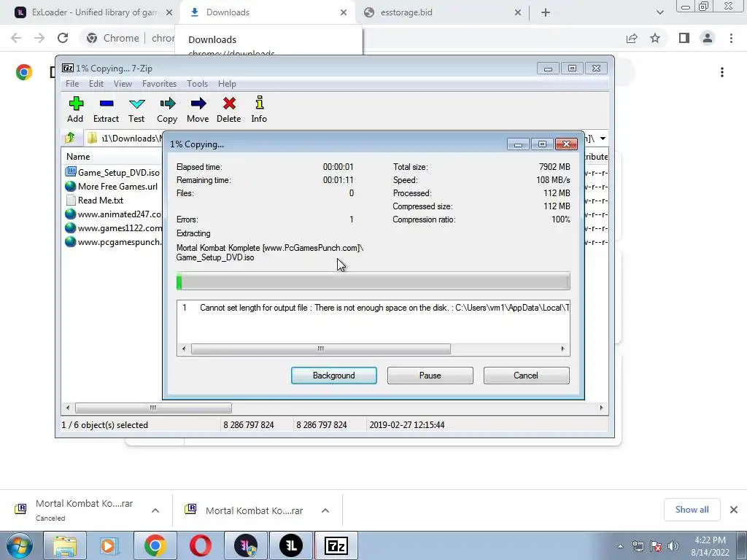Select the Read Me.txt file
The image size is (747, 560).
pos(94,200)
